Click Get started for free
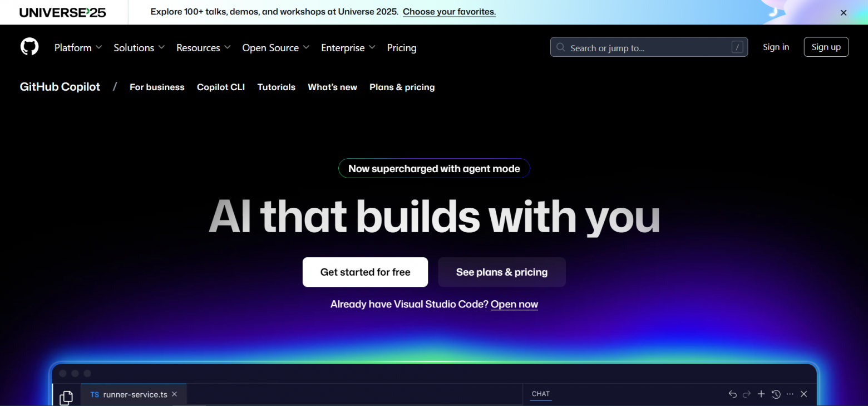This screenshot has width=868, height=406. 365,272
